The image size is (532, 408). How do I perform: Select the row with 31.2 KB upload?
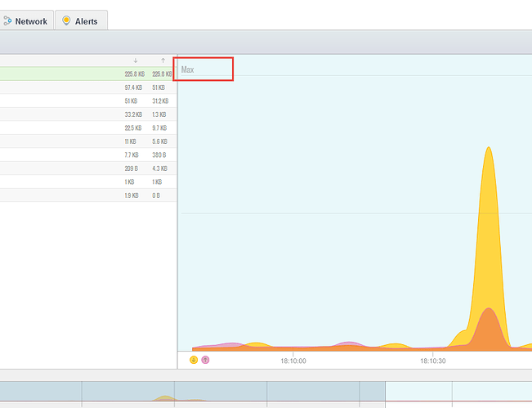(88, 101)
